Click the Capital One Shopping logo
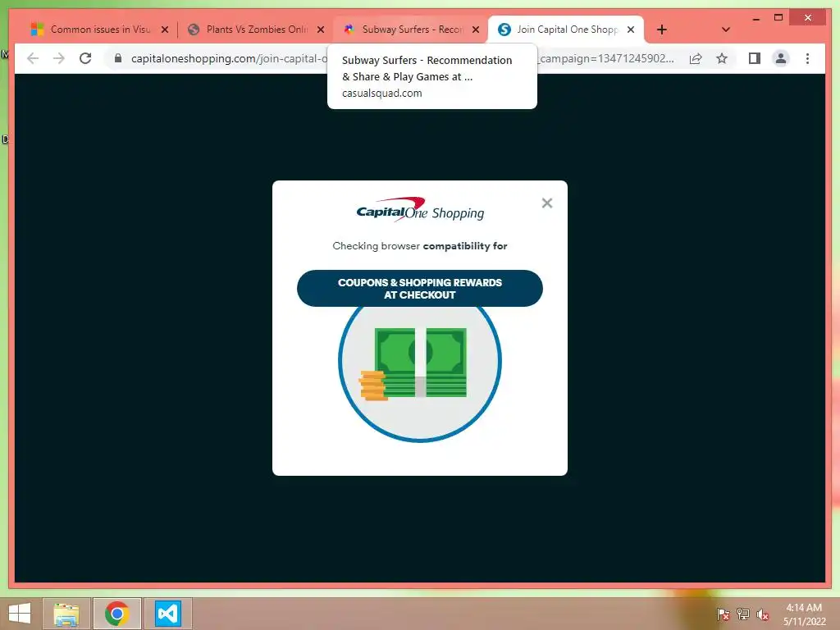The width and height of the screenshot is (840, 630). (420, 210)
